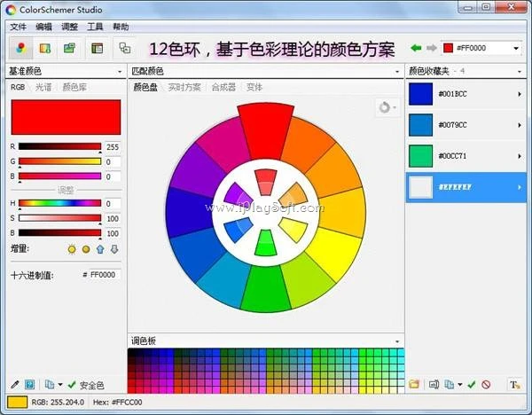
Task: Go forward with the gray right arrow
Action: click(431, 48)
